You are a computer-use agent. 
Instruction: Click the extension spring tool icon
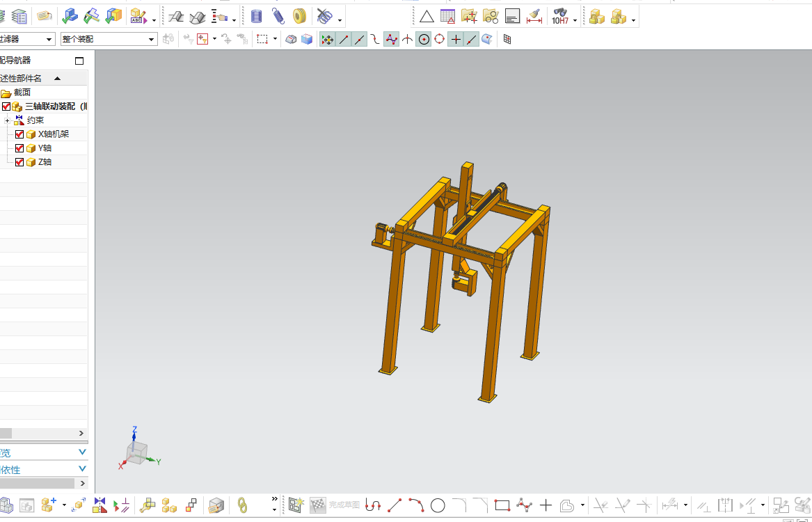[278, 17]
